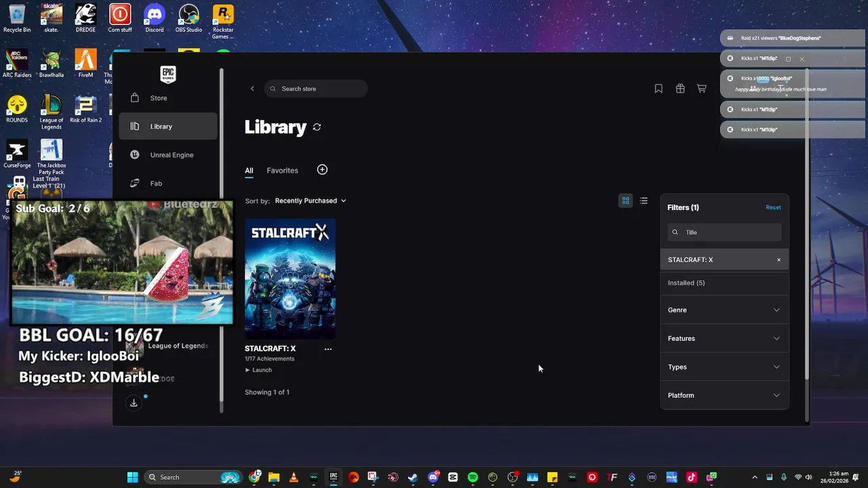Select the OBS Studio desktop shortcut
This screenshot has width=868, height=488.
(189, 18)
